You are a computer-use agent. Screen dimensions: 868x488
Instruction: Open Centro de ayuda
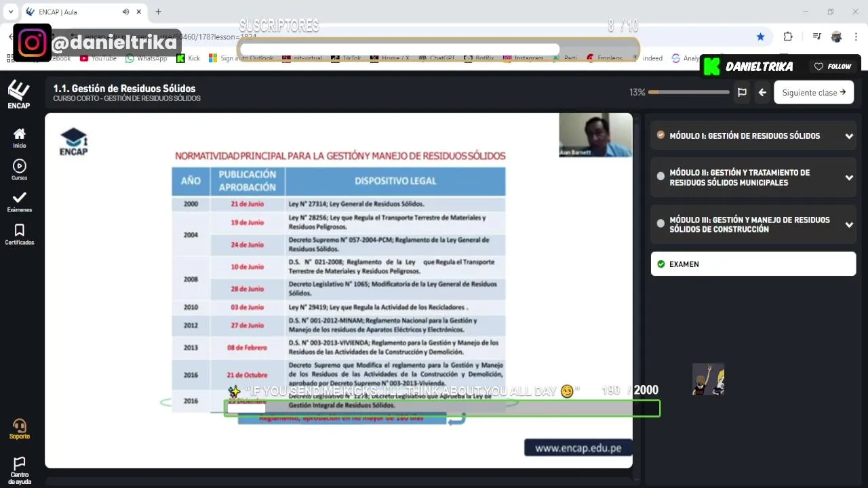19,470
